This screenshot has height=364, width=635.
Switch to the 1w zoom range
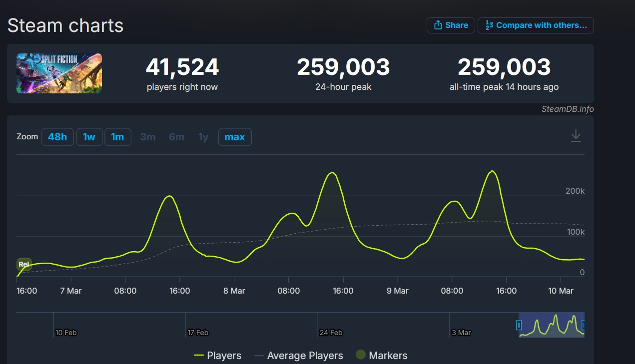pyautogui.click(x=89, y=136)
